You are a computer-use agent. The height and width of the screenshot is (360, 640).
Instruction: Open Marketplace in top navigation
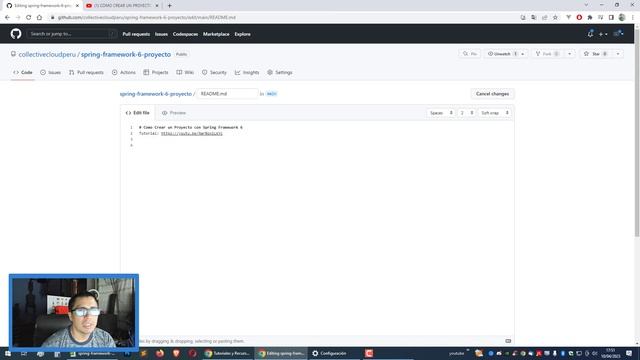[216, 34]
